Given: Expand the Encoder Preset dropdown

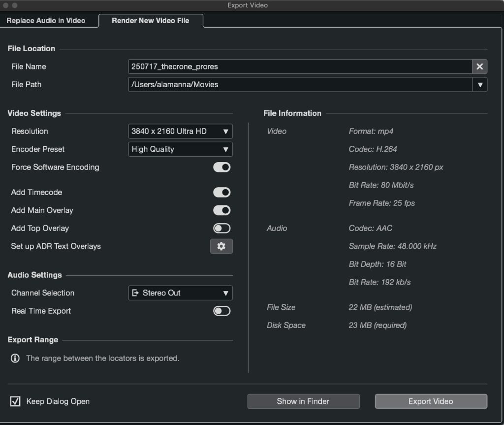Looking at the screenshot, I should click(x=180, y=149).
